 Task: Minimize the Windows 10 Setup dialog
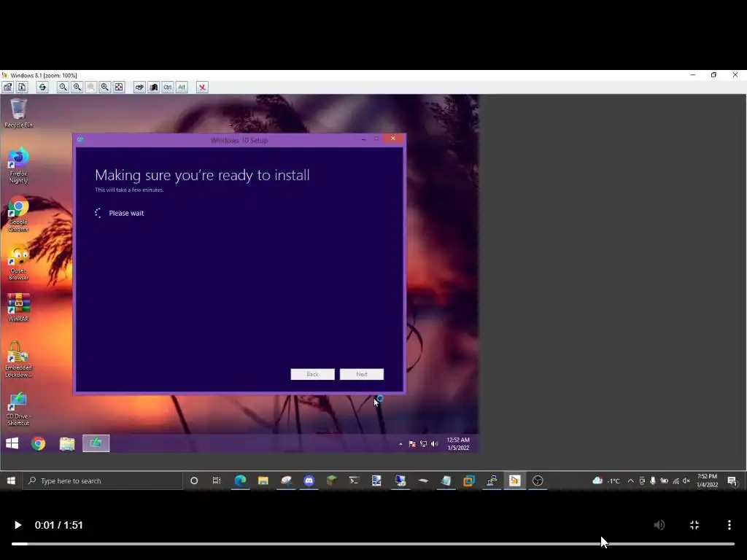[x=363, y=139]
